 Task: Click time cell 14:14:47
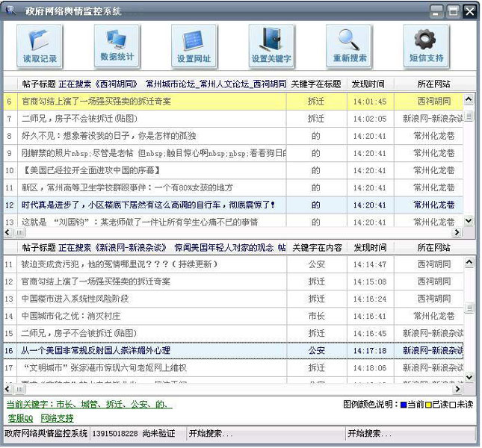click(371, 264)
